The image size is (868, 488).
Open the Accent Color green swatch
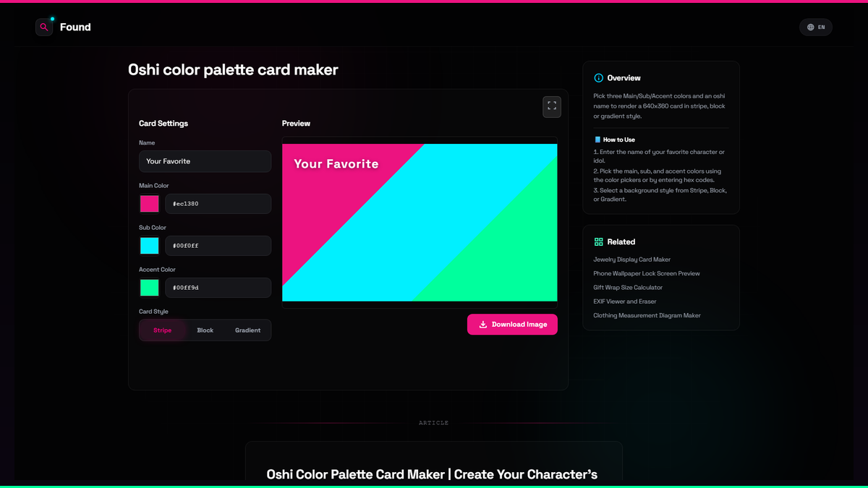(150, 288)
